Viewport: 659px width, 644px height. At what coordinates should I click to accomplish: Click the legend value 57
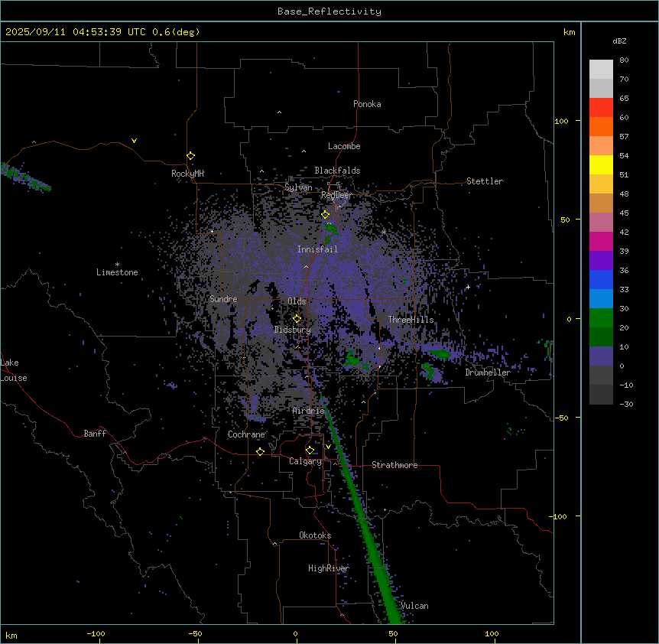[624, 137]
